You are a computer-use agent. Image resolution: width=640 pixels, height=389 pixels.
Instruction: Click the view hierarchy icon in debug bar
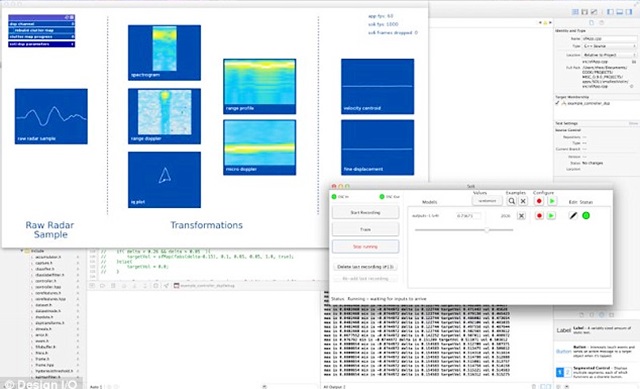(x=156, y=286)
